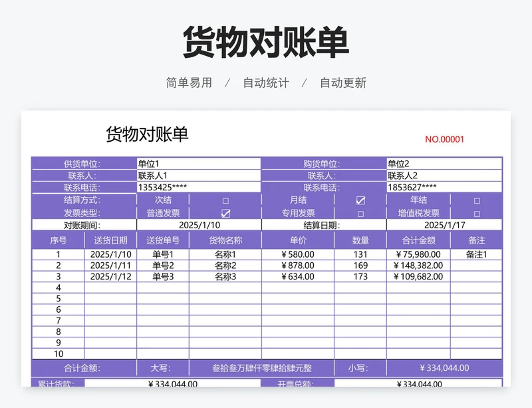Click the 单价 column header
This screenshot has width=532, height=408.
[x=298, y=240]
